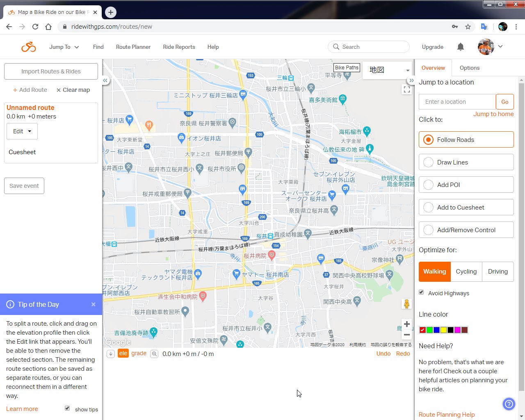
Task: Optimize route for Cycling
Action: coord(466,272)
